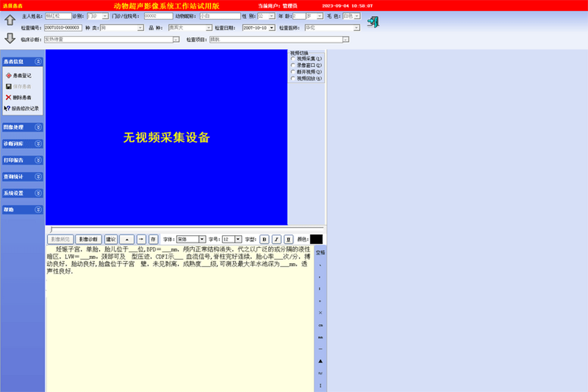Click the 影像所见 button
The width and height of the screenshot is (588, 392).
60,239
